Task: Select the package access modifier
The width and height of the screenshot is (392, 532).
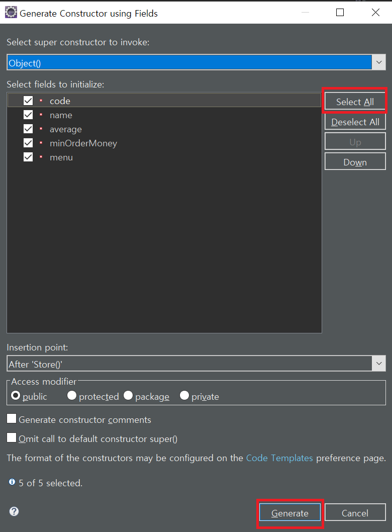Action: (128, 396)
